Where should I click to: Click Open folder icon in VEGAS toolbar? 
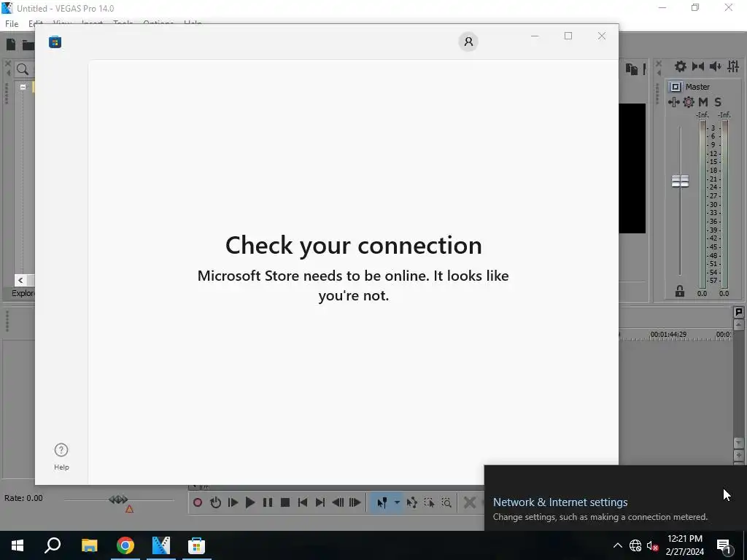tap(28, 44)
